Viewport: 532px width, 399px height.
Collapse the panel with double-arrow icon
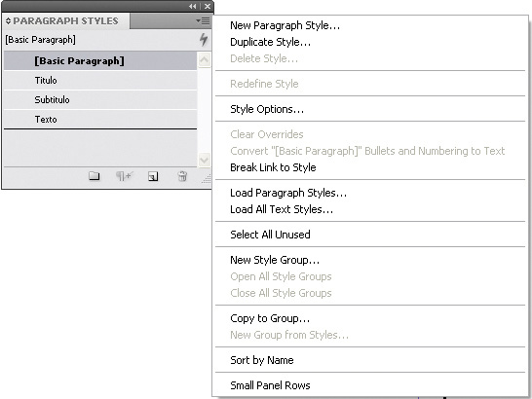point(193,6)
